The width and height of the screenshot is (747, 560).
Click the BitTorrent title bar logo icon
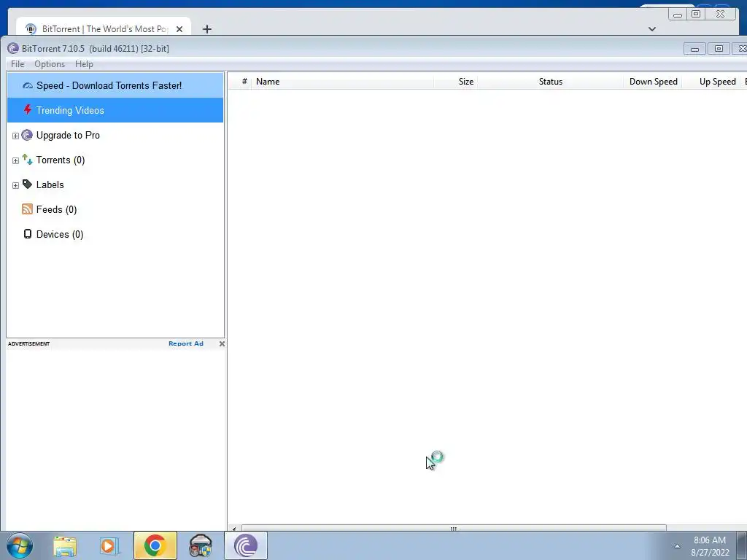pos(13,49)
